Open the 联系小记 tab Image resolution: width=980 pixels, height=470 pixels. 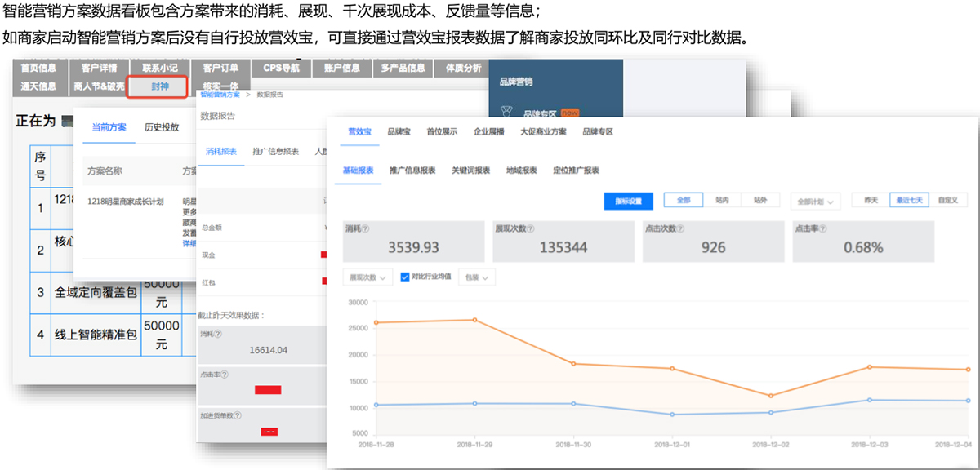pos(159,68)
